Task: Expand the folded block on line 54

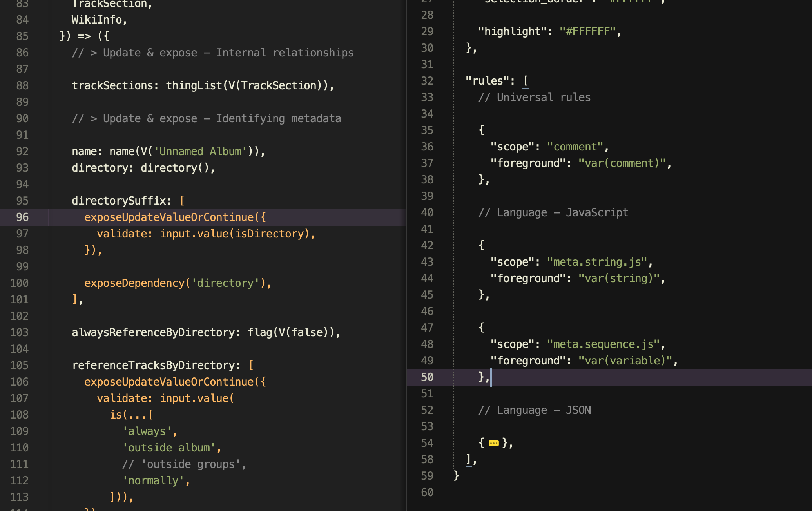Action: tap(493, 443)
